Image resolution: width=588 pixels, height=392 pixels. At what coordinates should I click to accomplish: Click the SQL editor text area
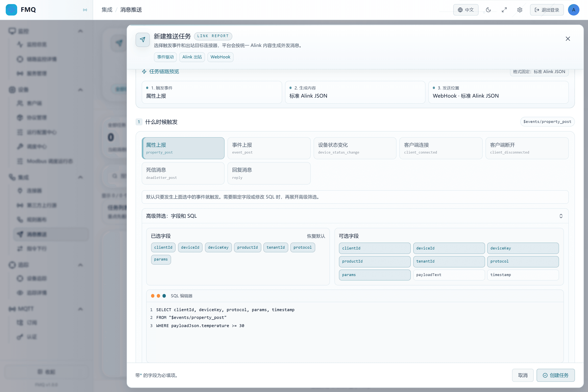click(355, 332)
